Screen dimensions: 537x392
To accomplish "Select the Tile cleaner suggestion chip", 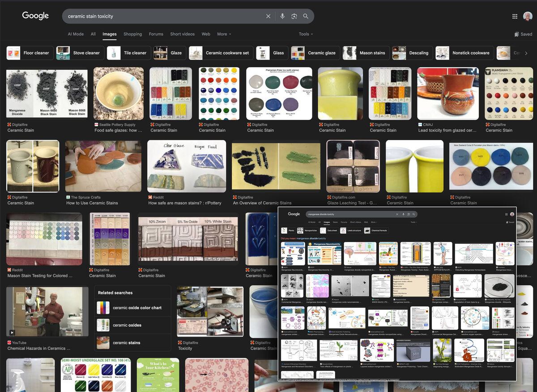I will pyautogui.click(x=128, y=53).
